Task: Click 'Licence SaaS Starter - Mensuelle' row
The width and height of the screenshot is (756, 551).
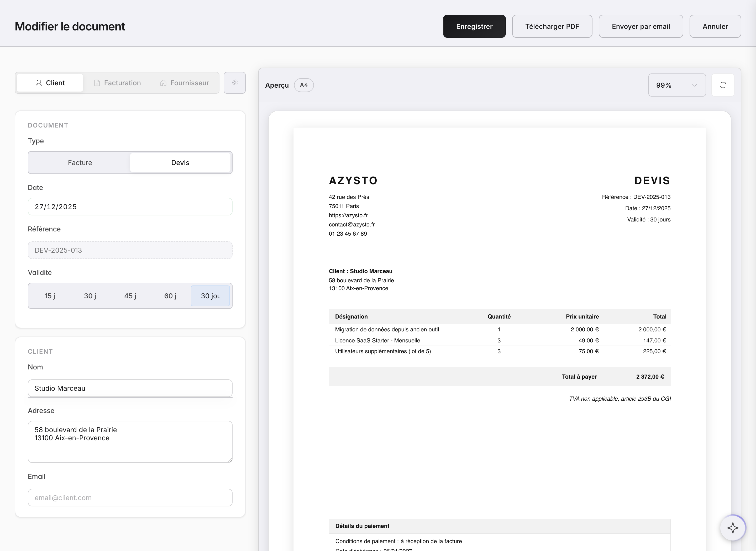Action: click(x=500, y=341)
